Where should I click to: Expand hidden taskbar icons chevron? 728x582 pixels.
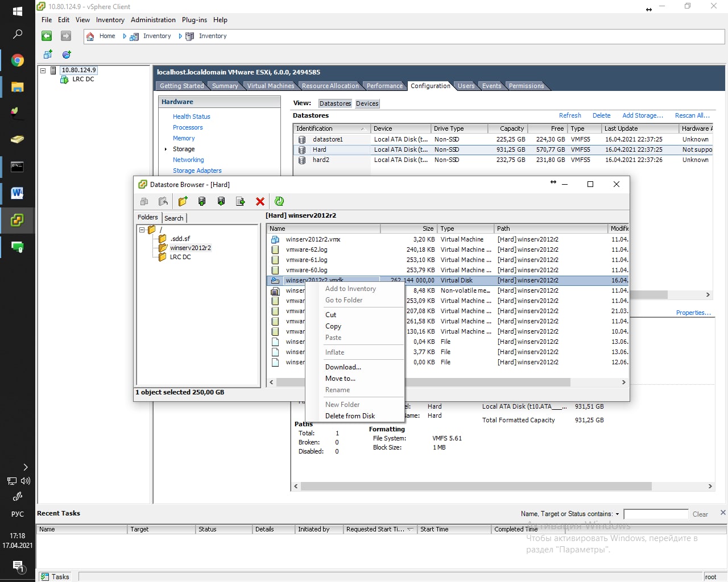[x=25, y=467]
